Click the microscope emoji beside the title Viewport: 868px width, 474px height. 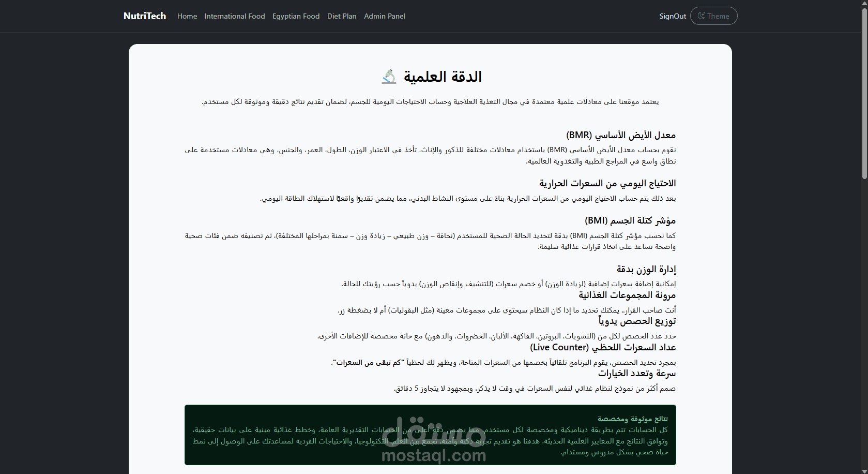389,77
